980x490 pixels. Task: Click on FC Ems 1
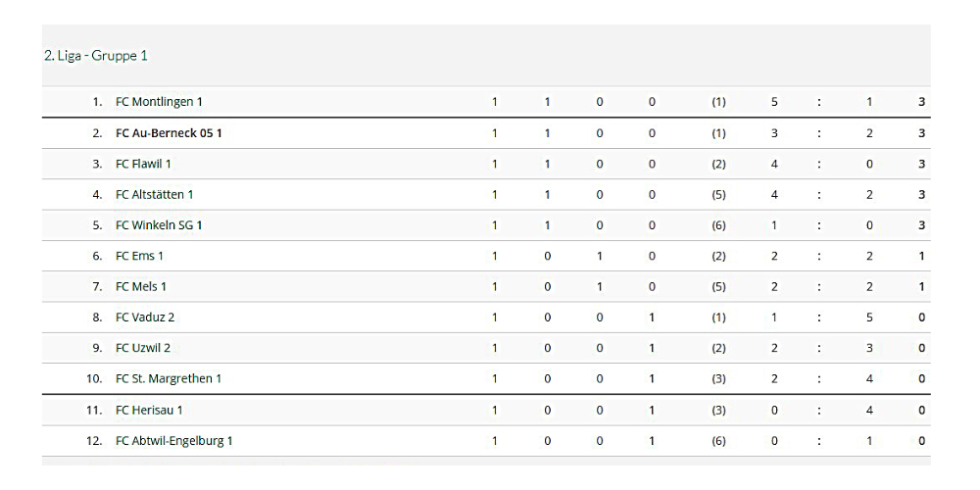coord(139,256)
